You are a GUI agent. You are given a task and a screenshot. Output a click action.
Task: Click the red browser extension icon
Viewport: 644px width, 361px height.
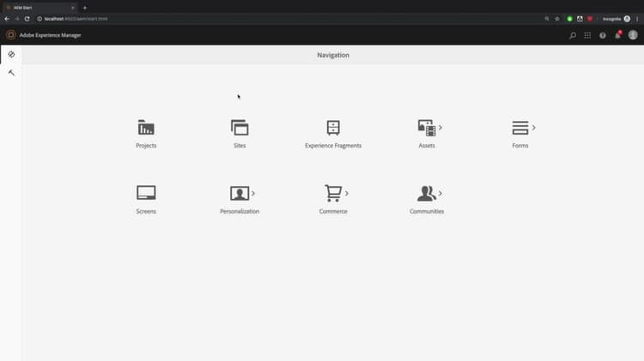tap(590, 19)
